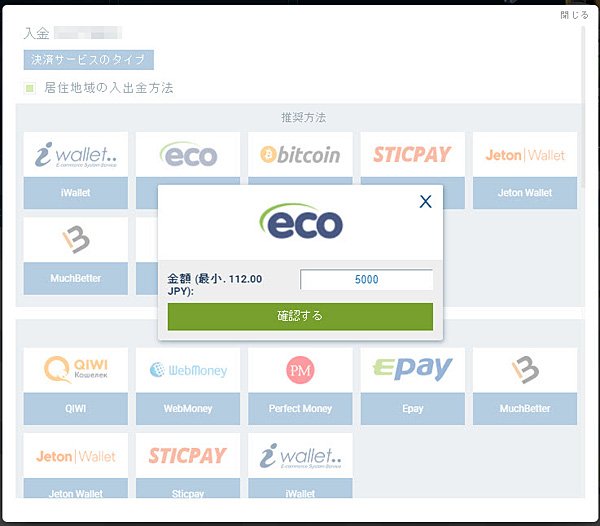Screen dimensions: 600x526
Task: Click the 推奨方法 section heading
Action: tap(304, 117)
